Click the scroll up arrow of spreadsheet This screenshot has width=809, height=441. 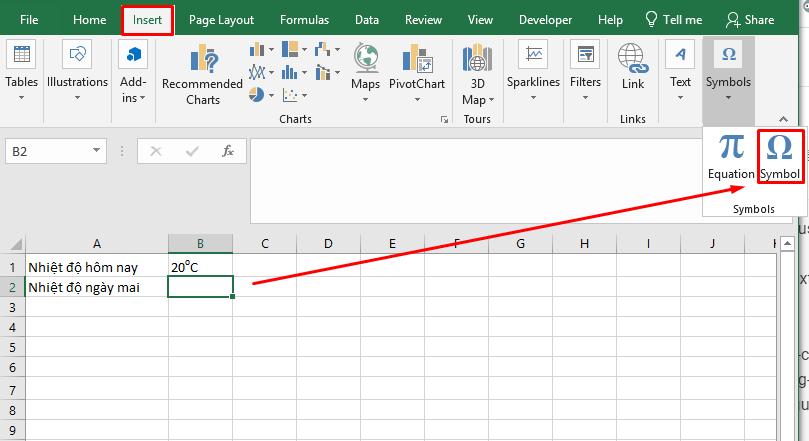pyautogui.click(x=787, y=243)
